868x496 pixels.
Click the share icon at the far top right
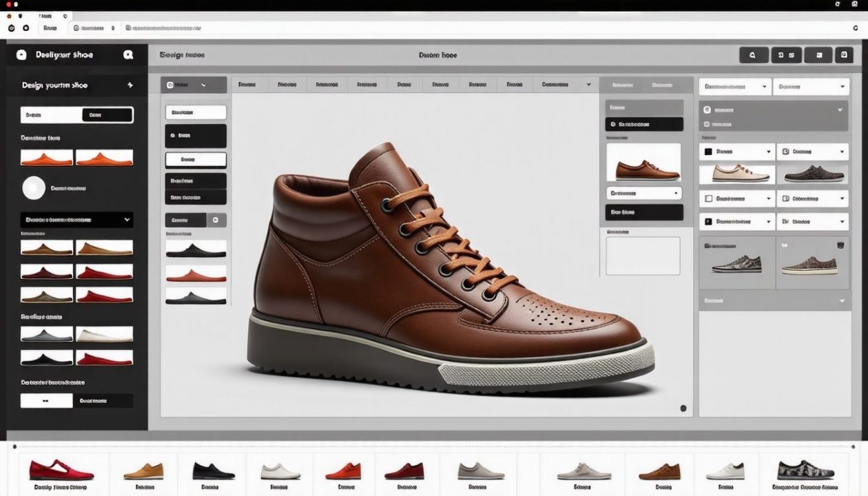tap(845, 54)
